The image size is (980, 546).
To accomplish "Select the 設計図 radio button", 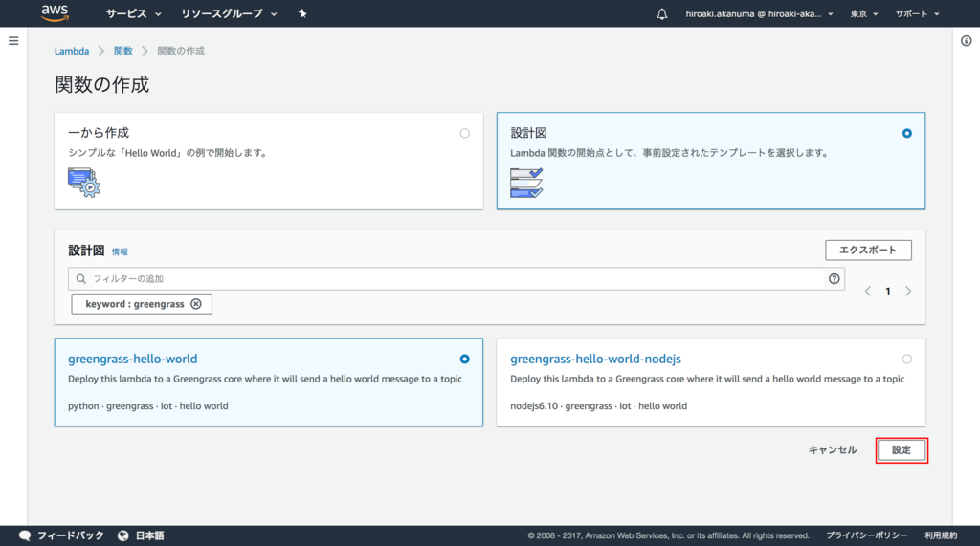I will 907,133.
